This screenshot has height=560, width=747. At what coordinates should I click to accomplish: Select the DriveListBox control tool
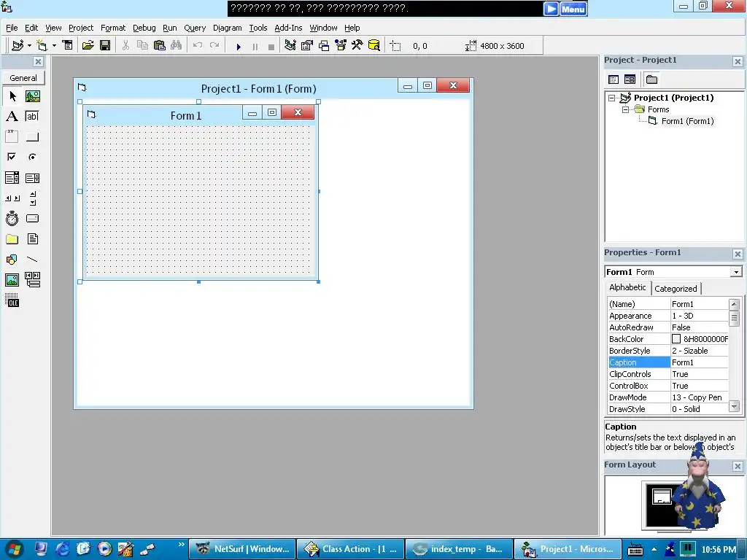[x=33, y=219]
